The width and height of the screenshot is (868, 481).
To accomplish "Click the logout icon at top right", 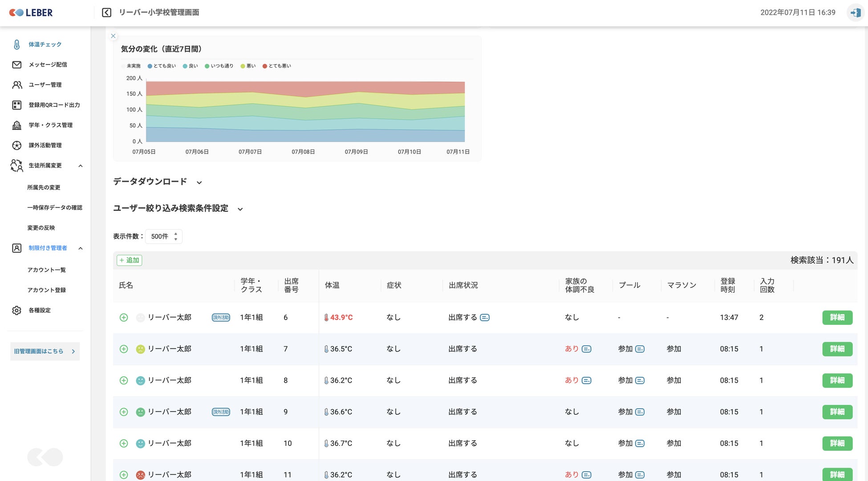I will (855, 12).
